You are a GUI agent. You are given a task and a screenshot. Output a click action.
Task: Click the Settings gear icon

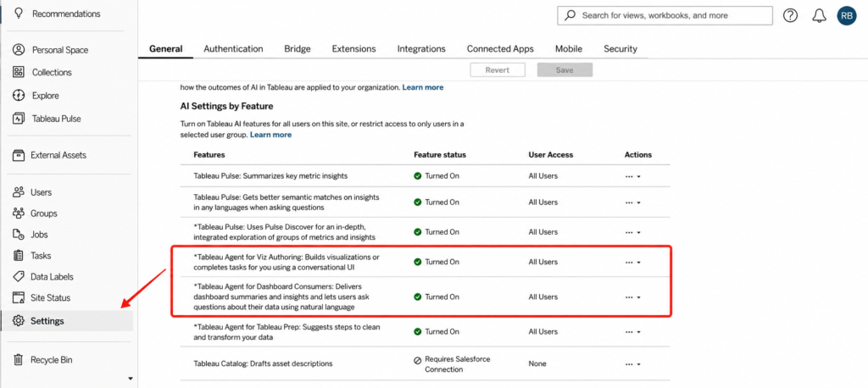(x=19, y=320)
